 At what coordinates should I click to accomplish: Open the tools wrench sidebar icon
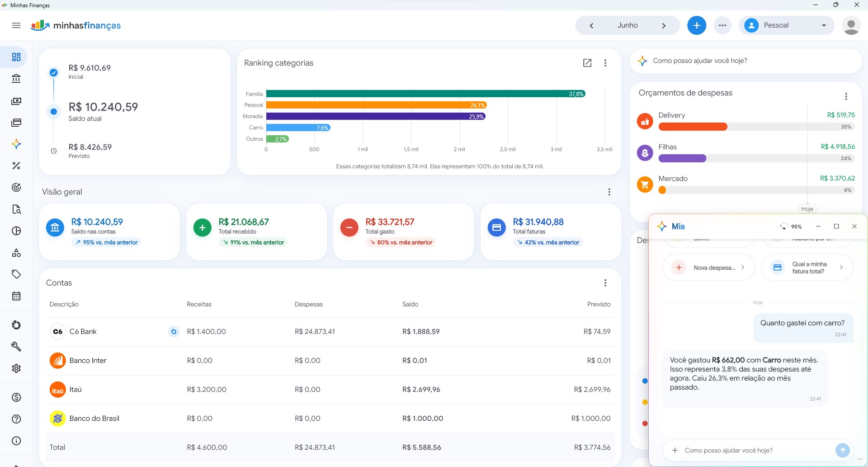coord(16,347)
